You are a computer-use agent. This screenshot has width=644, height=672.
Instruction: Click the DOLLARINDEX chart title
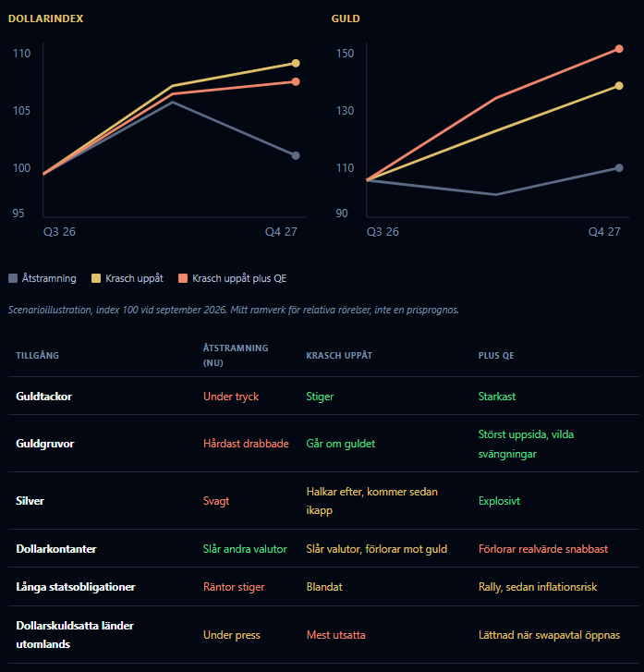[46, 18]
